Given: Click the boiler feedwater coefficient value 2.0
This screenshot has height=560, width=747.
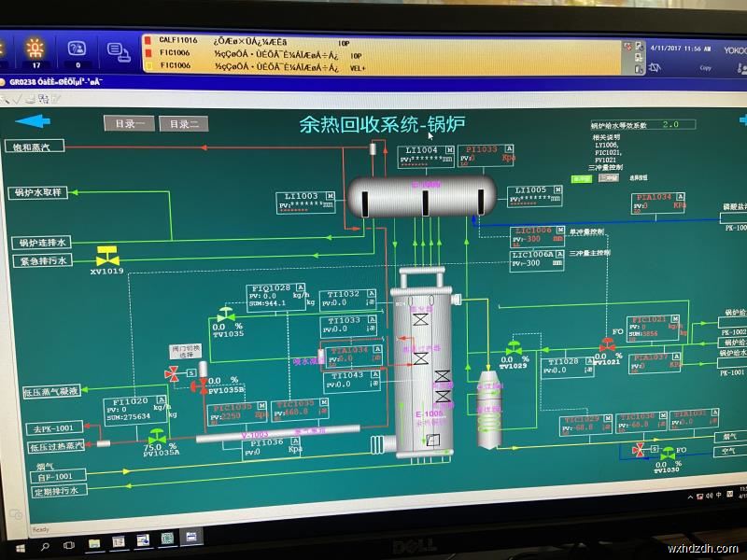Looking at the screenshot, I should point(670,123).
